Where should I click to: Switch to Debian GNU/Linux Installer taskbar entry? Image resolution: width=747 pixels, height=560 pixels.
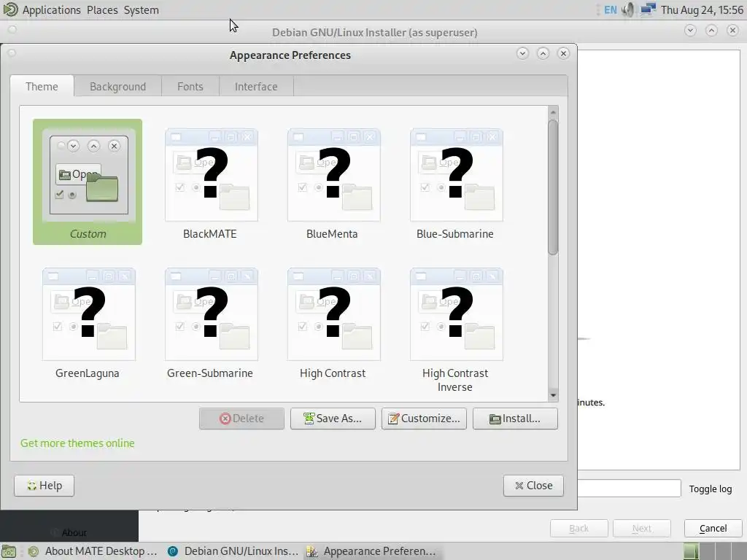[x=233, y=551]
